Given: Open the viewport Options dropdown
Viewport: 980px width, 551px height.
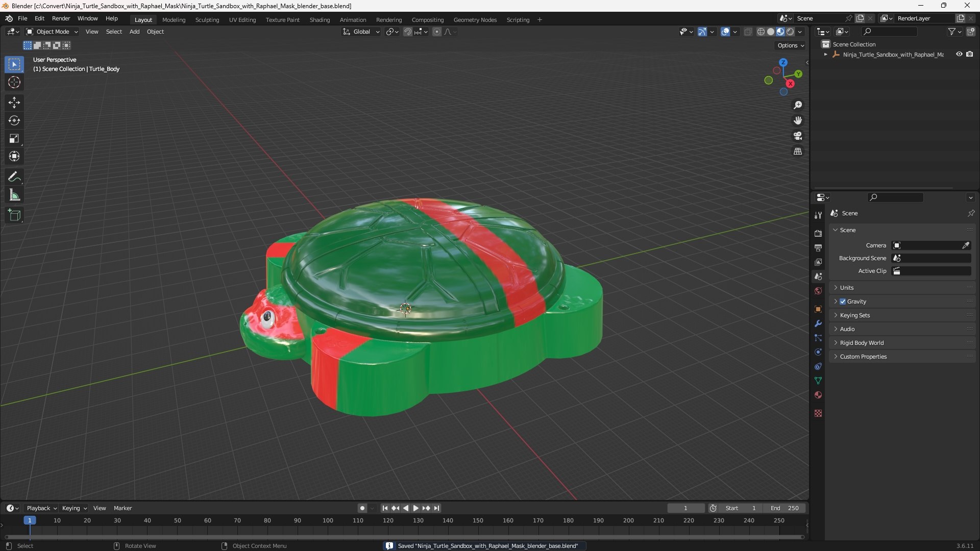Looking at the screenshot, I should [x=790, y=45].
